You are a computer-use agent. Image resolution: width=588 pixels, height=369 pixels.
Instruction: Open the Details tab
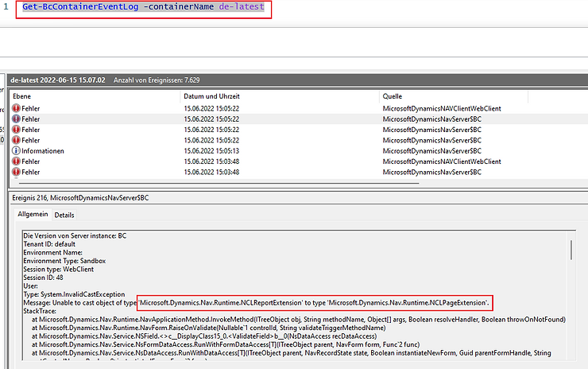[64, 215]
